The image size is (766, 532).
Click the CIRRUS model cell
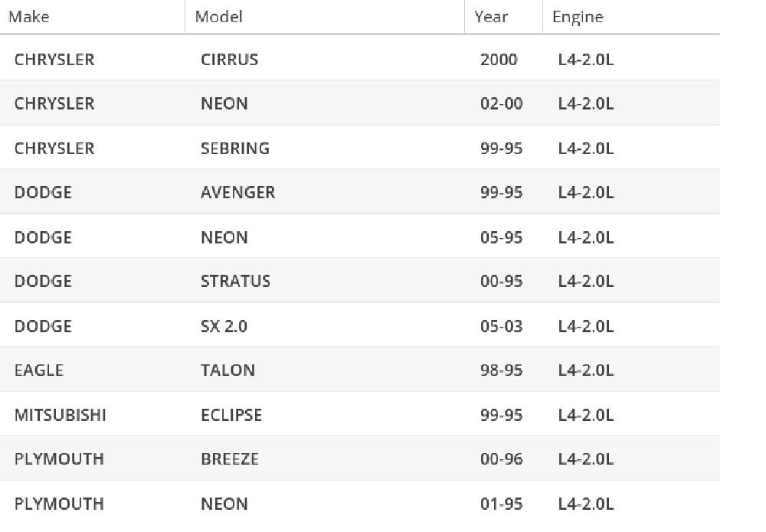[229, 59]
